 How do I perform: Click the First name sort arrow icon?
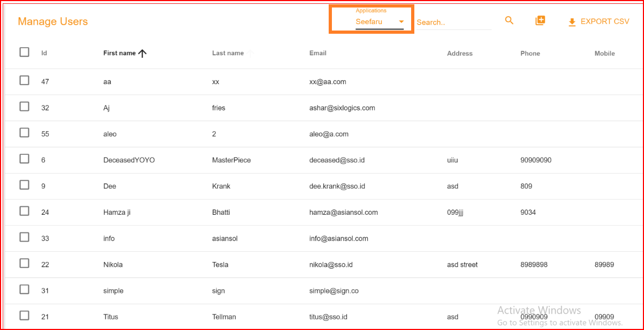click(142, 53)
